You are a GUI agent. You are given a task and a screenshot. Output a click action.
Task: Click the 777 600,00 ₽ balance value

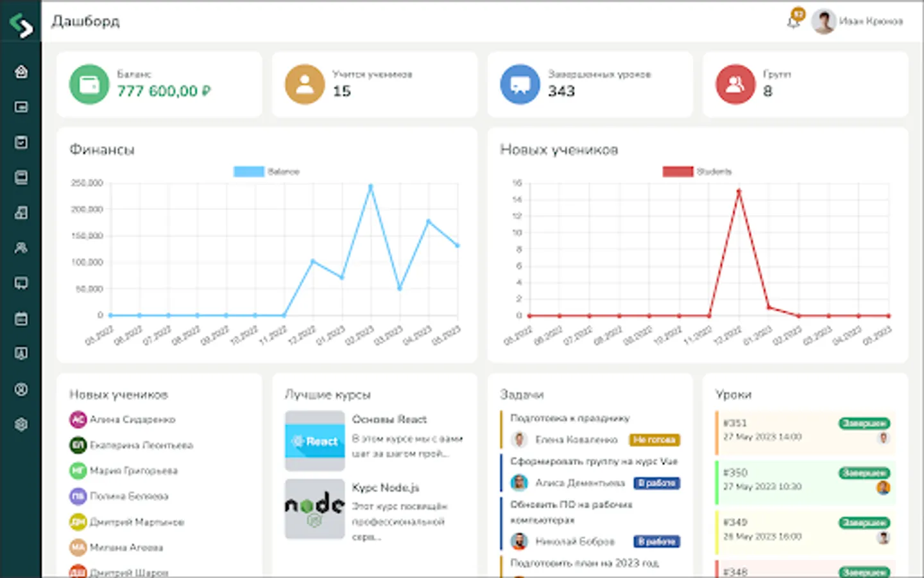pyautogui.click(x=164, y=91)
